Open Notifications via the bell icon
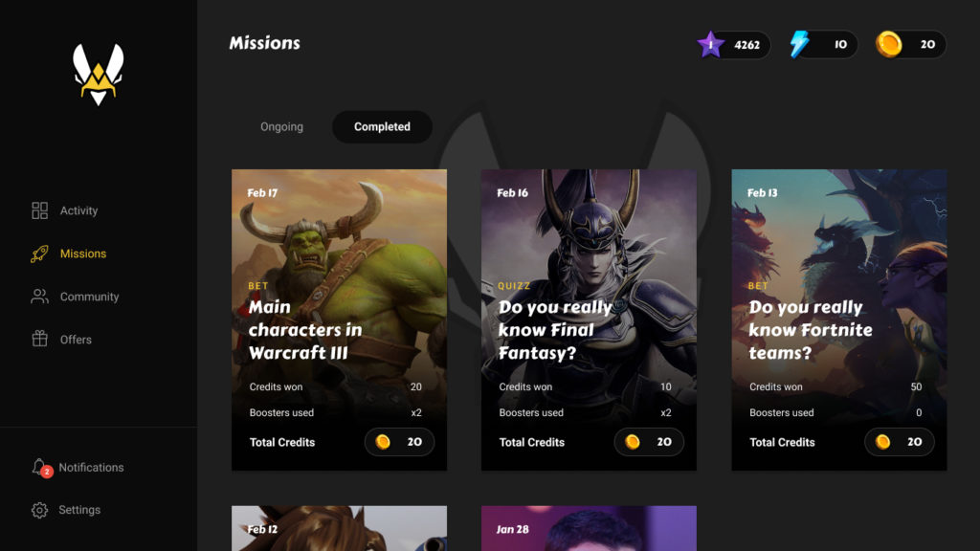The height and width of the screenshot is (551, 980). (x=39, y=467)
